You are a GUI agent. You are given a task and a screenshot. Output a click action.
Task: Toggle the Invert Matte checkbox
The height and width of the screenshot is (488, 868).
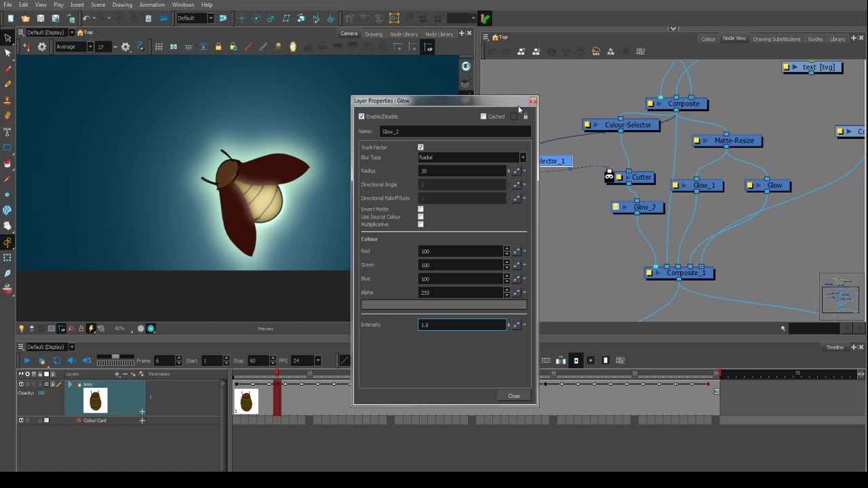(420, 209)
